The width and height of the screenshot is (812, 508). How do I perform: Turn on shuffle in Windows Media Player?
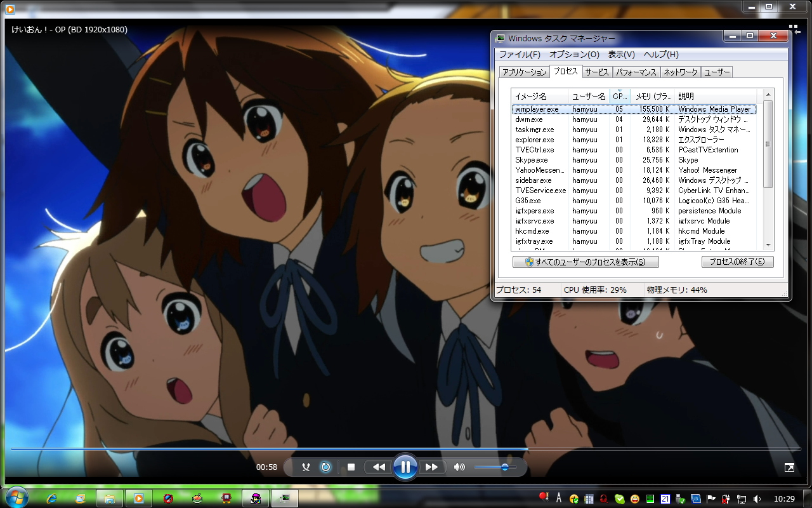(x=306, y=467)
